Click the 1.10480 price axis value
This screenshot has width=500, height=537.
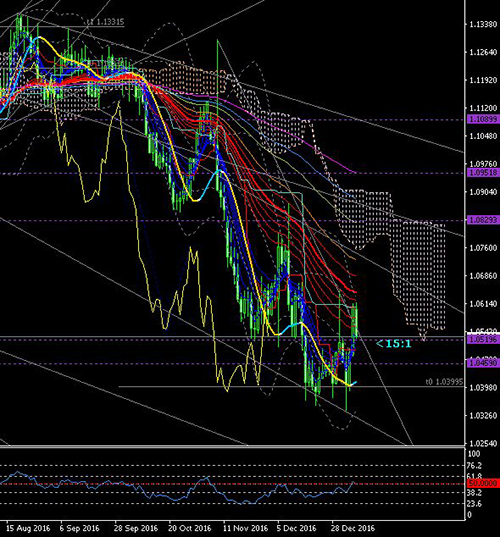pos(483,136)
